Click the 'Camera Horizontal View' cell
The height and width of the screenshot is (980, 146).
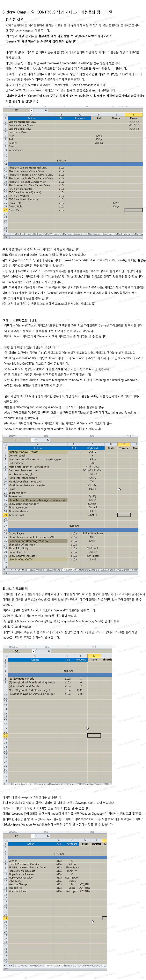pos(31,122)
